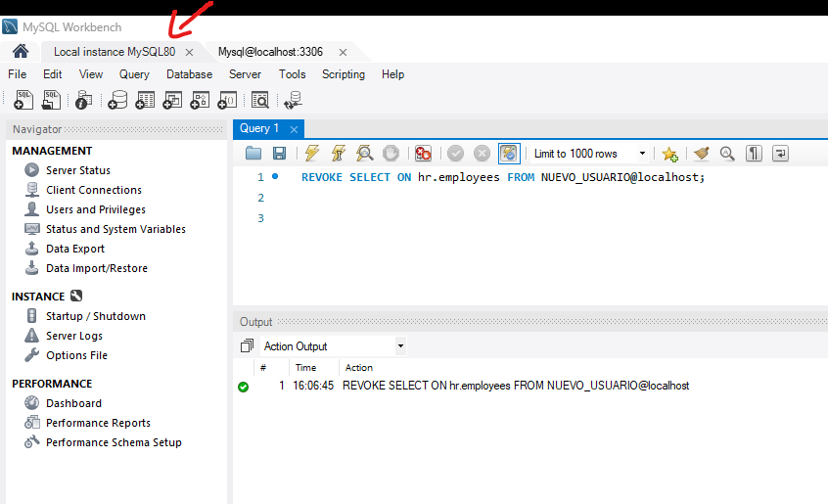This screenshot has height=504, width=828.
Task: Create a new function icon
Action: pos(227,100)
